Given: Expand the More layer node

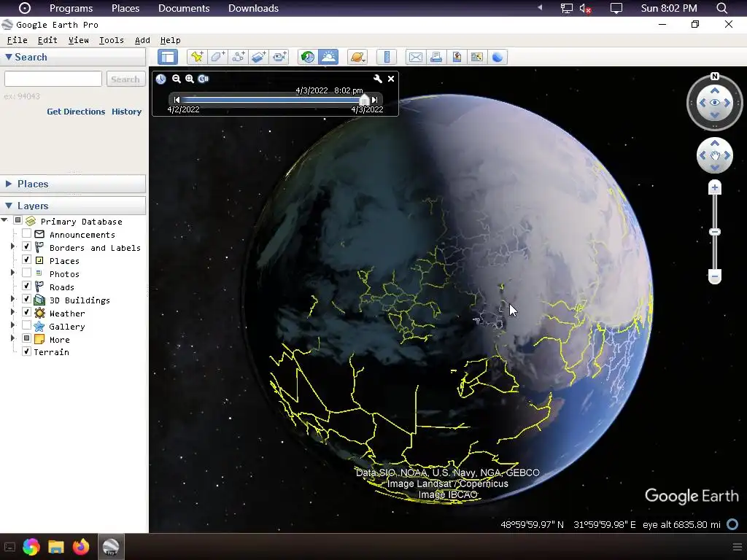Looking at the screenshot, I should [x=13, y=338].
